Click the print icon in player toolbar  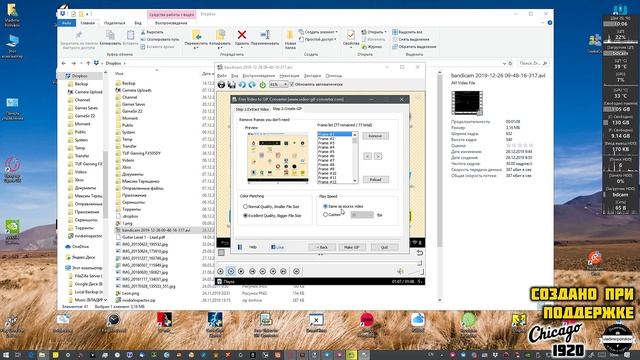(221, 84)
